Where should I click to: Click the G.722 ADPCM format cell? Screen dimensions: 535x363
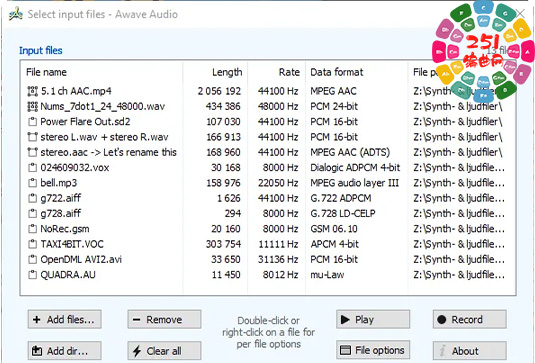point(341,198)
